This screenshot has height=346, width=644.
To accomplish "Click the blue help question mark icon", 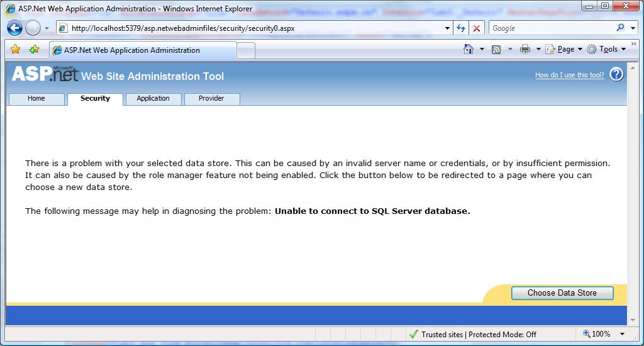I will coord(616,74).
